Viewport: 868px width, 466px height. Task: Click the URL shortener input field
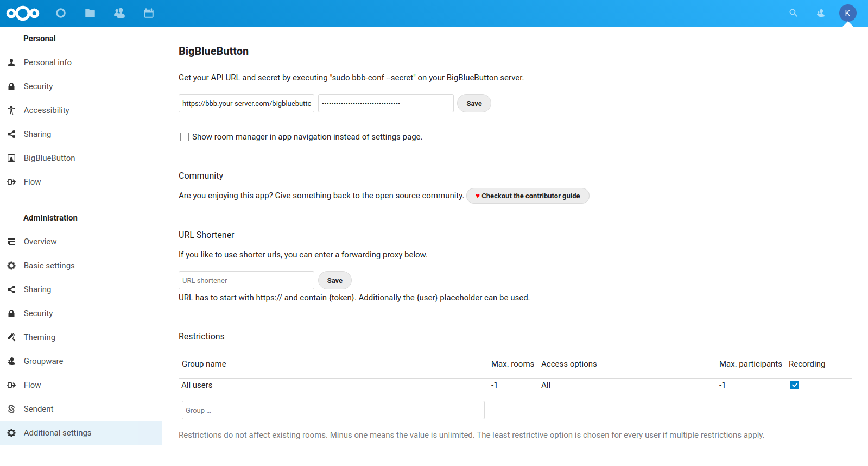(246, 280)
